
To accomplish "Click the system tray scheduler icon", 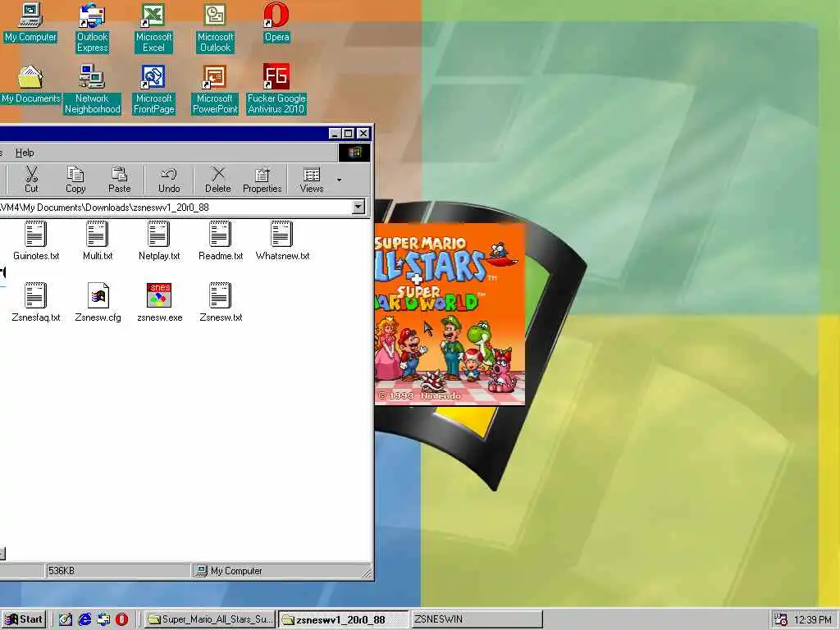I will coord(781,620).
